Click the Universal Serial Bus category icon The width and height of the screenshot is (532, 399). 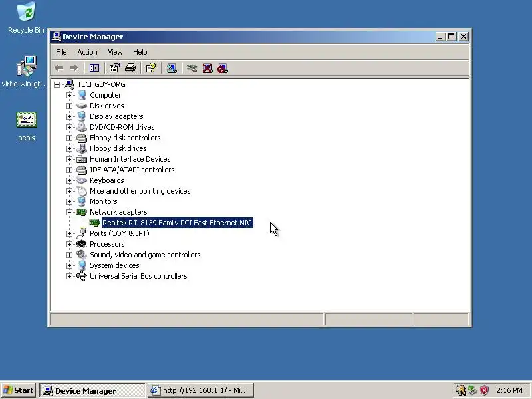point(82,276)
